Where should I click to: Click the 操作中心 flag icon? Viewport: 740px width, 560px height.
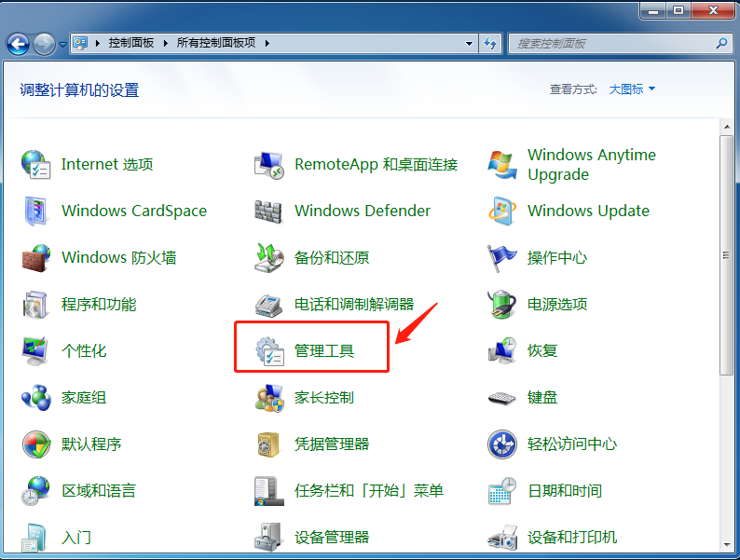pos(501,258)
